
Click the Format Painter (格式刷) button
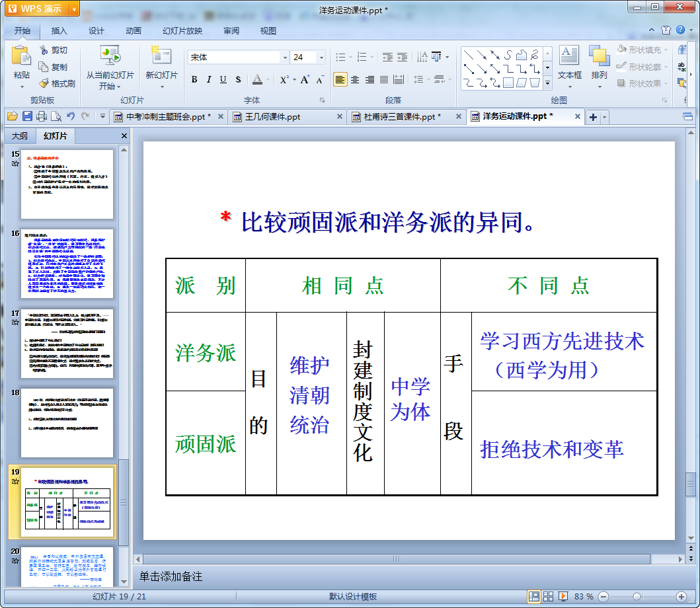(x=57, y=83)
